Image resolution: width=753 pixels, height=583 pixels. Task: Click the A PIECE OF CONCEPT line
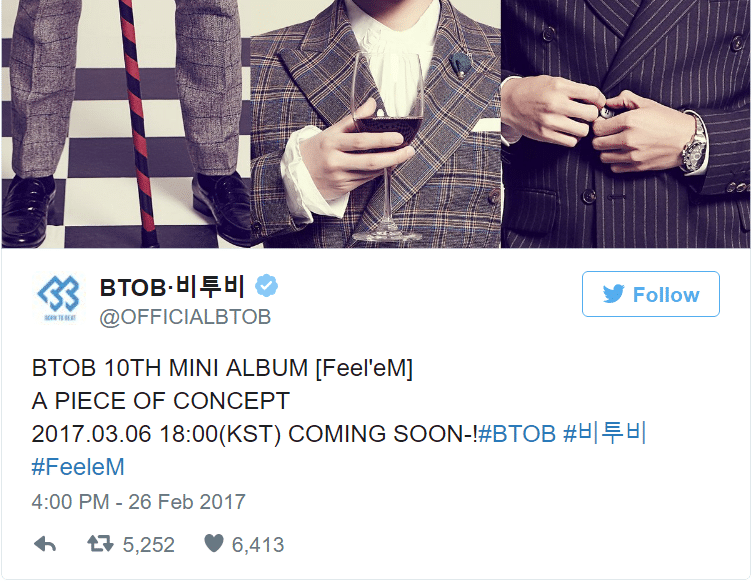pyautogui.click(x=161, y=401)
